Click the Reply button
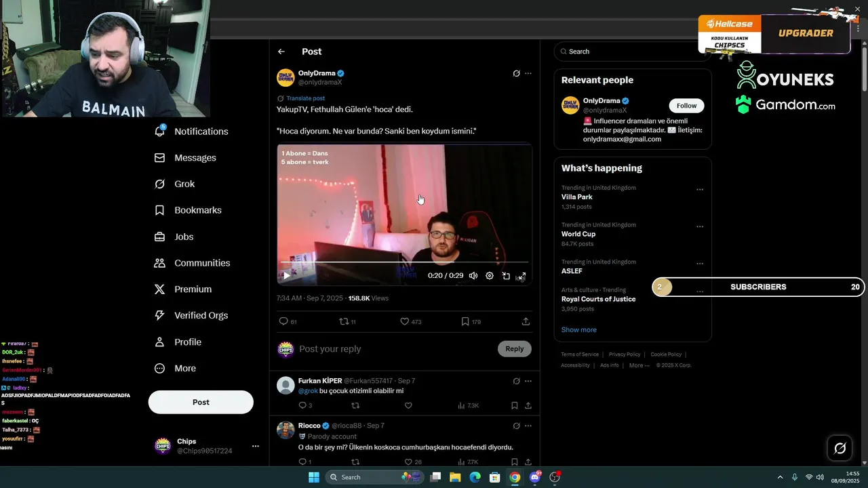Image resolution: width=868 pixels, height=488 pixels. [515, 349]
